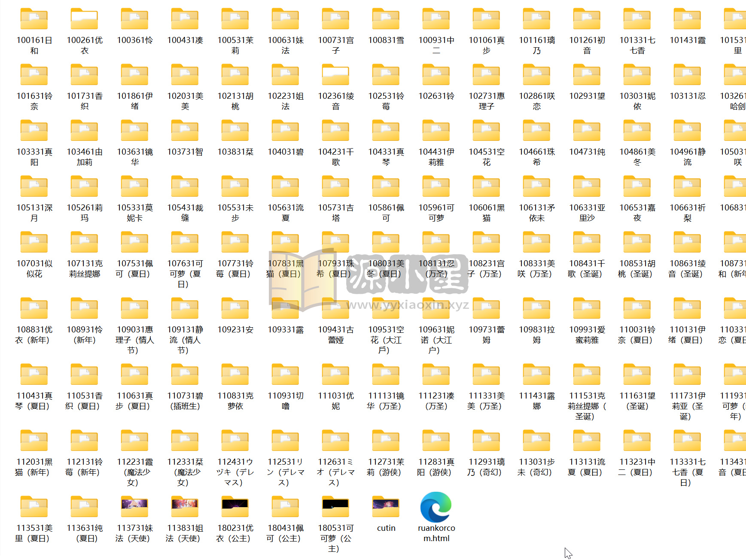
Task: Open the 100161日和 folder
Action: tap(34, 20)
